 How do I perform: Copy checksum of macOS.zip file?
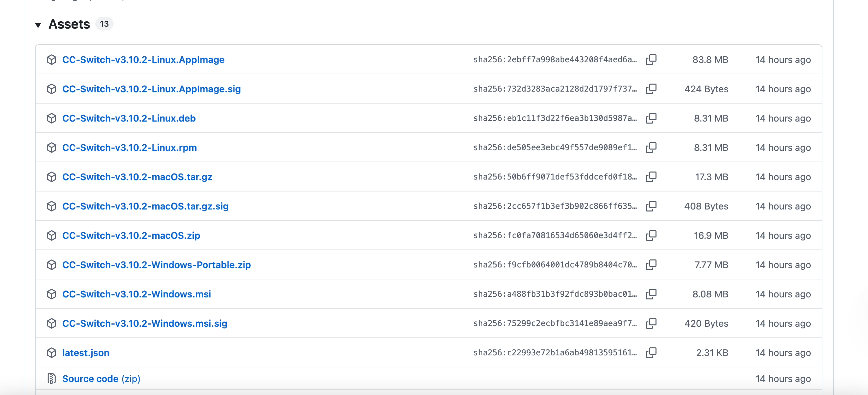651,235
